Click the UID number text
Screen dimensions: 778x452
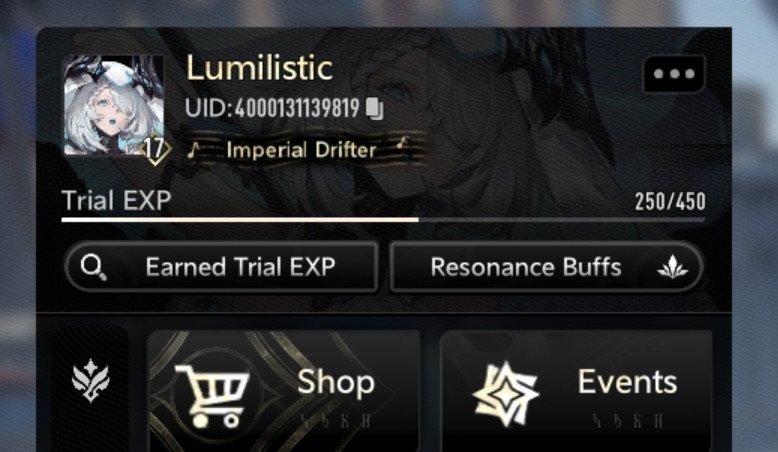pyautogui.click(x=272, y=108)
